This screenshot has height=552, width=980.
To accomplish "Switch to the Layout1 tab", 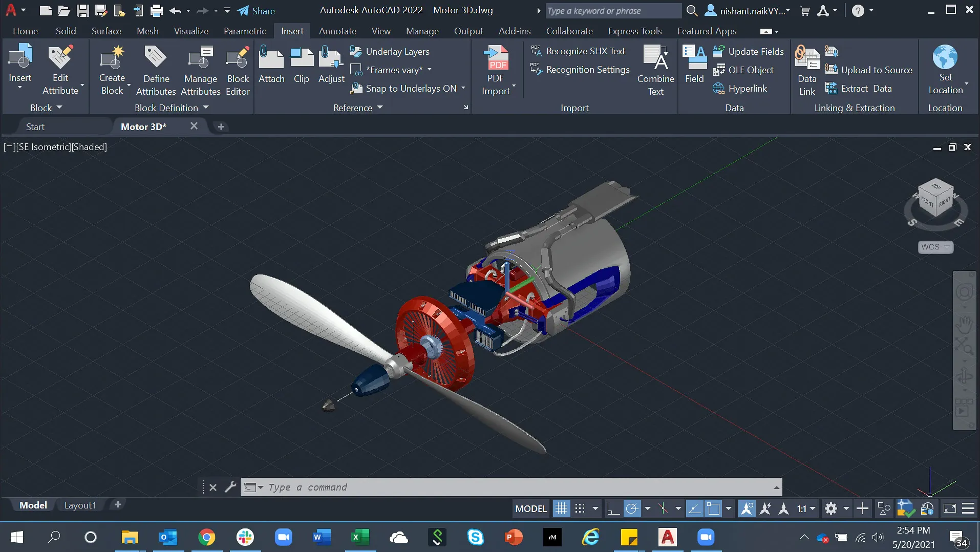I will (x=80, y=505).
